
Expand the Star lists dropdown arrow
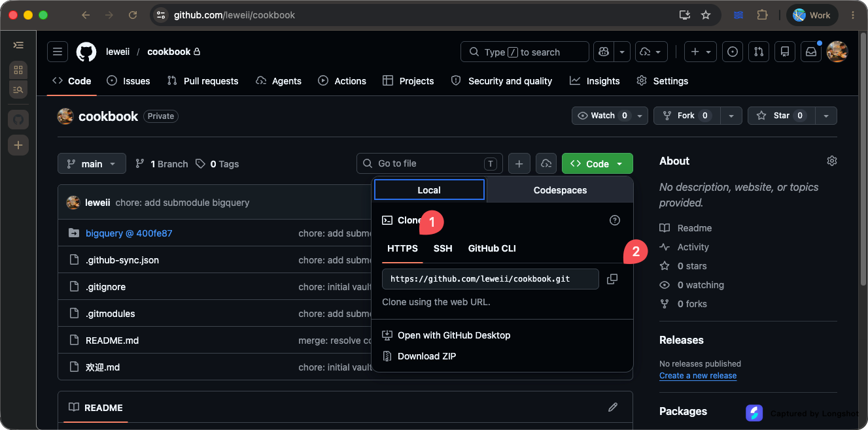[826, 116]
